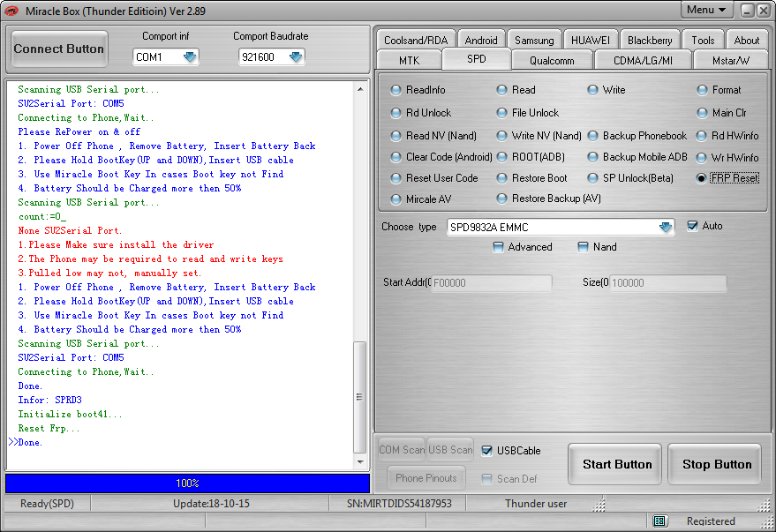776x532 pixels.
Task: Switch to the Qualcomm tab
Action: [x=552, y=60]
